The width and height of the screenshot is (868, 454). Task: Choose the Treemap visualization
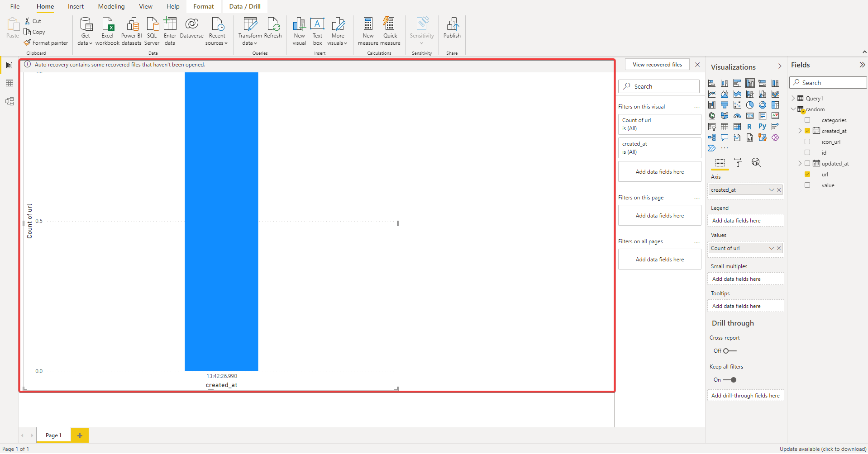click(775, 105)
